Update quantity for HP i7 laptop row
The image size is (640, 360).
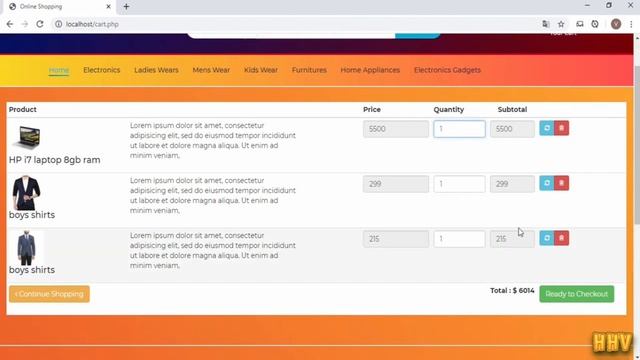[547, 128]
